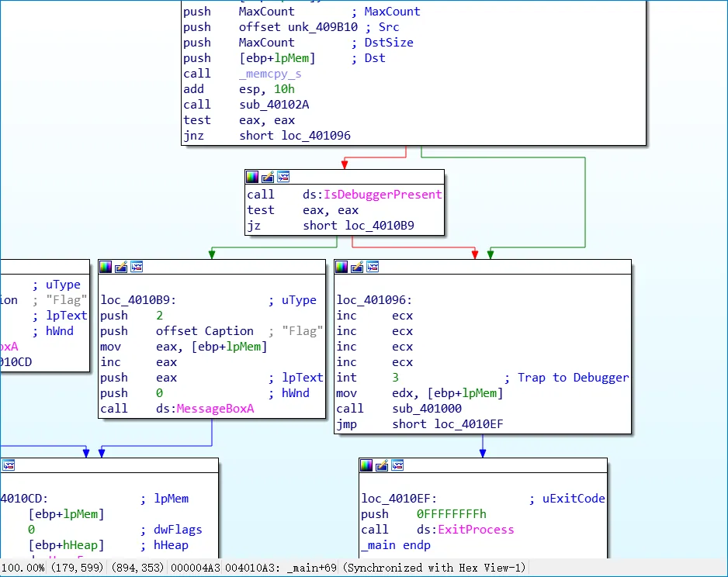Click group-nodes icon on bottom-left 4010CD block

9,465
